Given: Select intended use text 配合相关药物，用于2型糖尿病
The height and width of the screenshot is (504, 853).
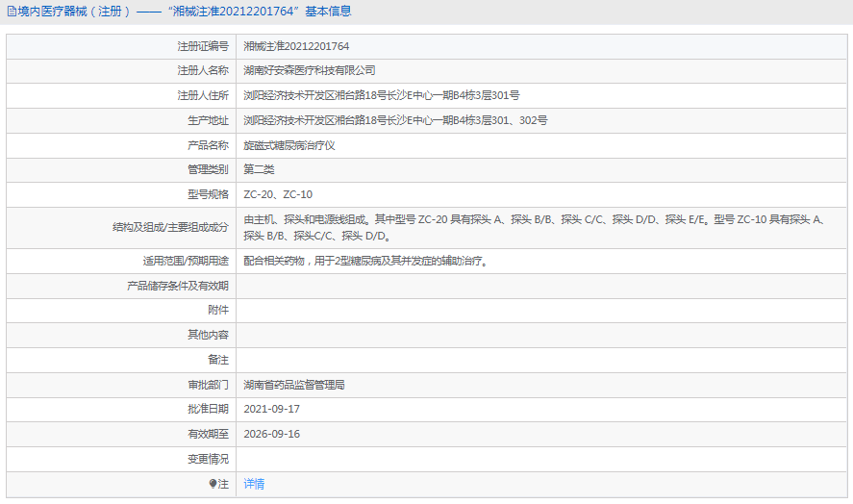Looking at the screenshot, I should 365,261.
